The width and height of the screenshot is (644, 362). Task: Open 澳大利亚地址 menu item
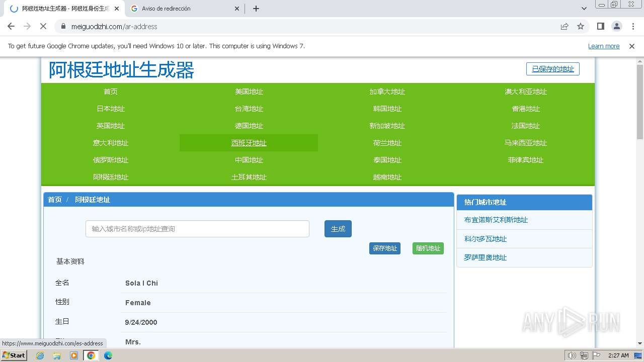[526, 92]
